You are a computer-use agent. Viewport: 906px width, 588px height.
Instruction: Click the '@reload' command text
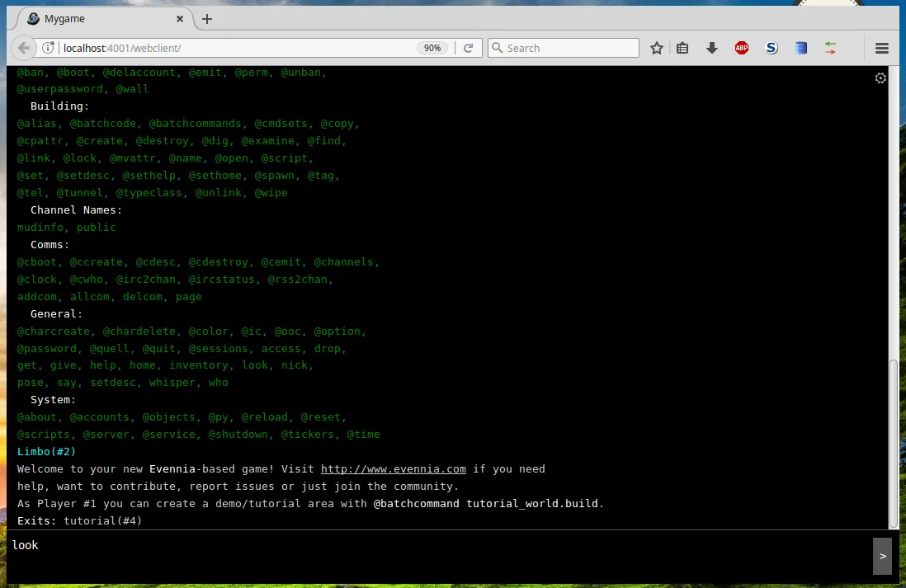click(x=265, y=417)
